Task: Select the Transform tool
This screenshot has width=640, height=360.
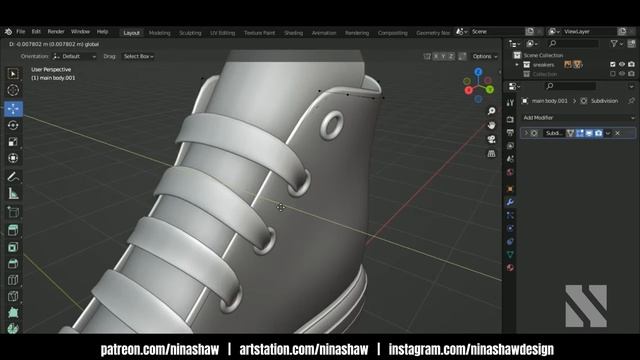Action: (x=13, y=158)
